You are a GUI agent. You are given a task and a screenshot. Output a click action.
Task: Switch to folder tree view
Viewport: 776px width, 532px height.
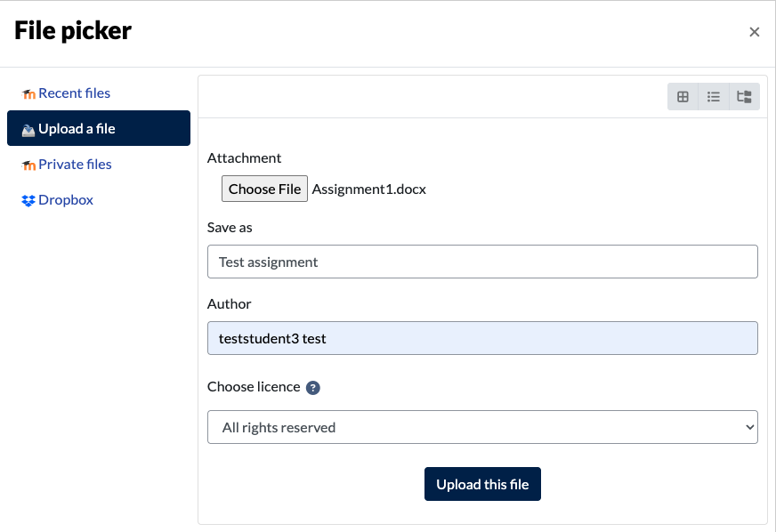744,97
